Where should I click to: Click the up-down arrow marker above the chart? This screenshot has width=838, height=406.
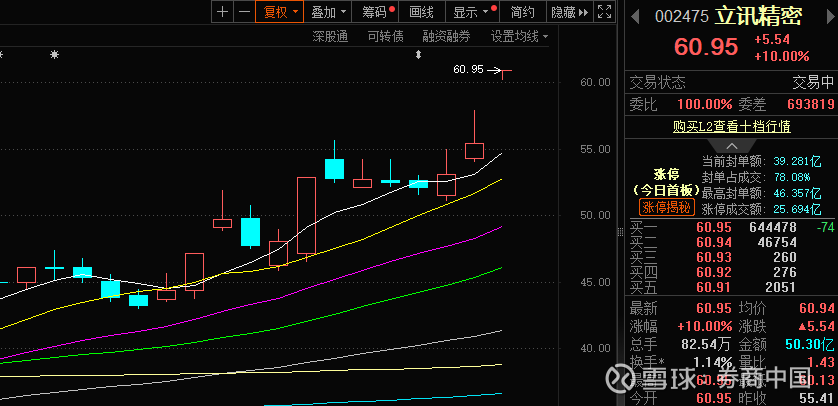pos(418,54)
